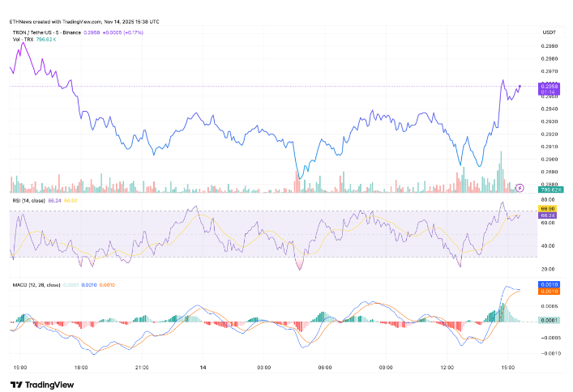Click the circled lightning event icon near volume bars

(x=519, y=187)
